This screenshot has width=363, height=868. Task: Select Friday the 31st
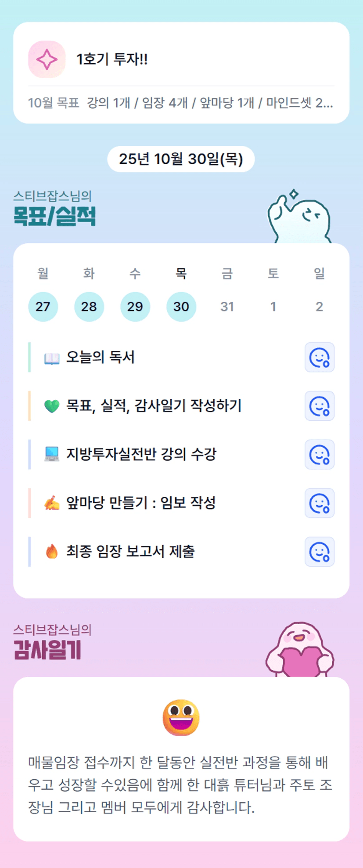click(227, 307)
